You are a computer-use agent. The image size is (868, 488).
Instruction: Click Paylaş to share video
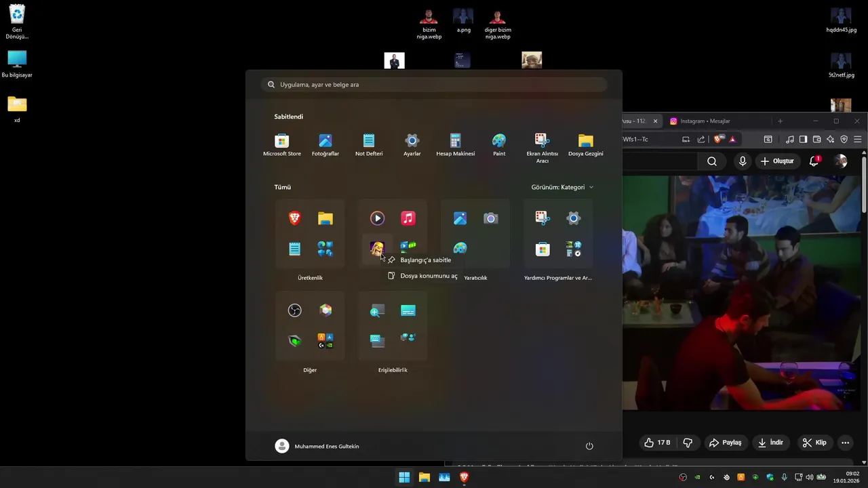725,443
